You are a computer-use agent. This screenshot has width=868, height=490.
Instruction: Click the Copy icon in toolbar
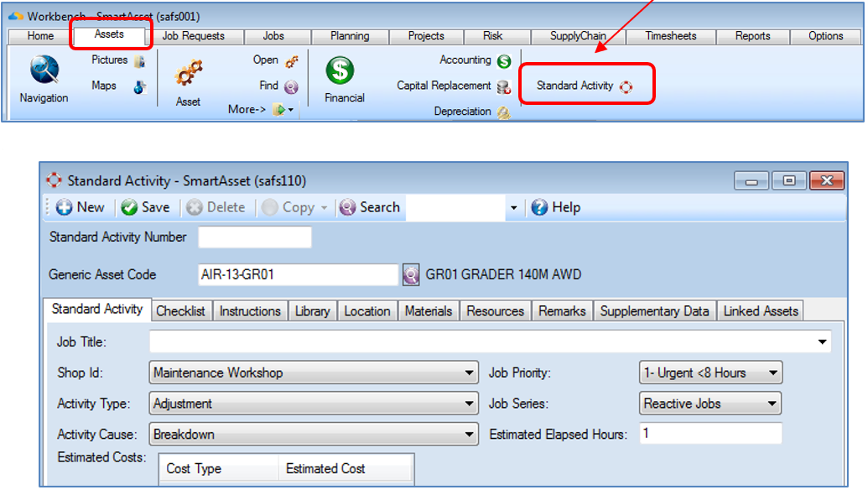click(269, 207)
